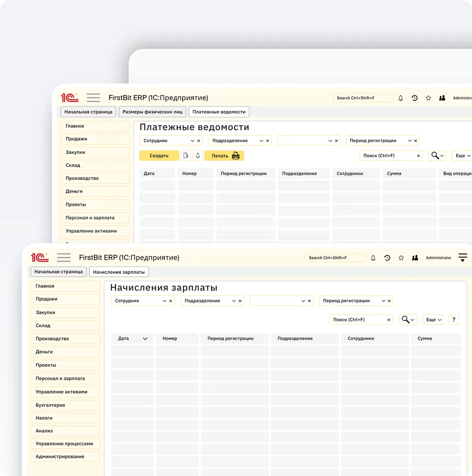This screenshot has width=472, height=476.
Task: Click the favorites star in the Начисления зарплаты window
Action: click(401, 258)
